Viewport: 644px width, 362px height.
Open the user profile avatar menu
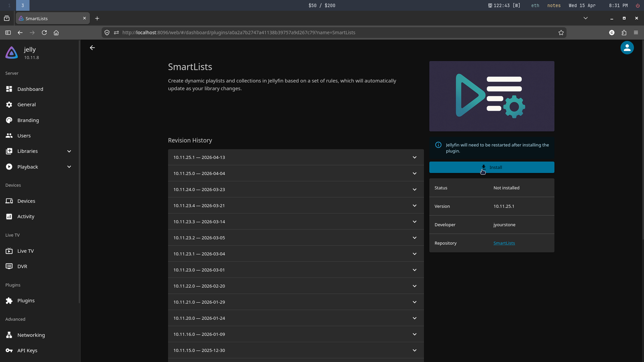627,48
